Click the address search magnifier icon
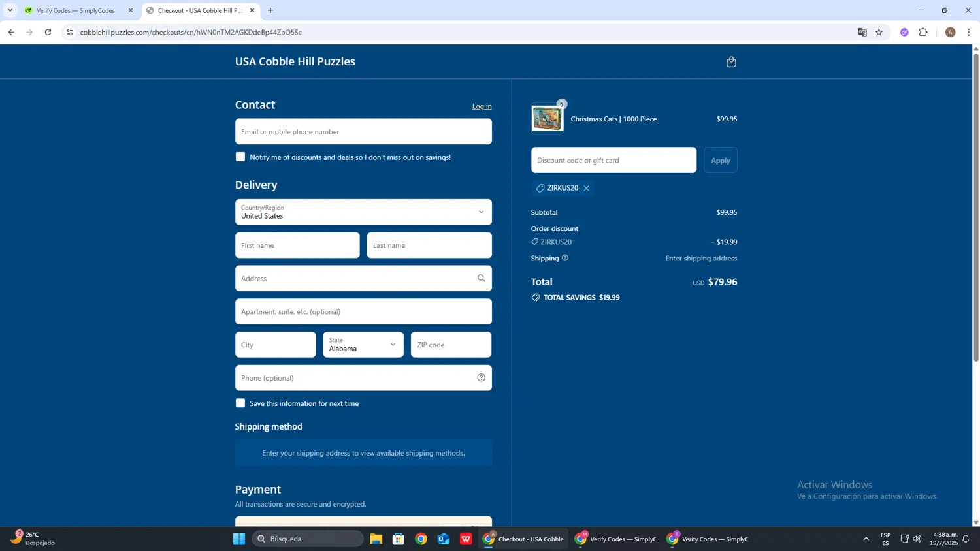980x551 pixels. [x=481, y=278]
